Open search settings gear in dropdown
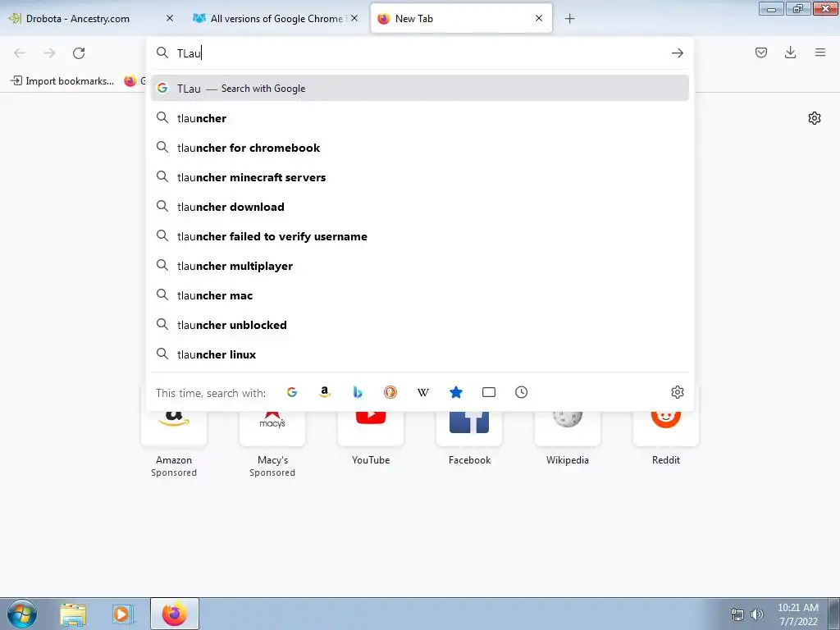Viewport: 840px width, 630px height. coord(677,392)
